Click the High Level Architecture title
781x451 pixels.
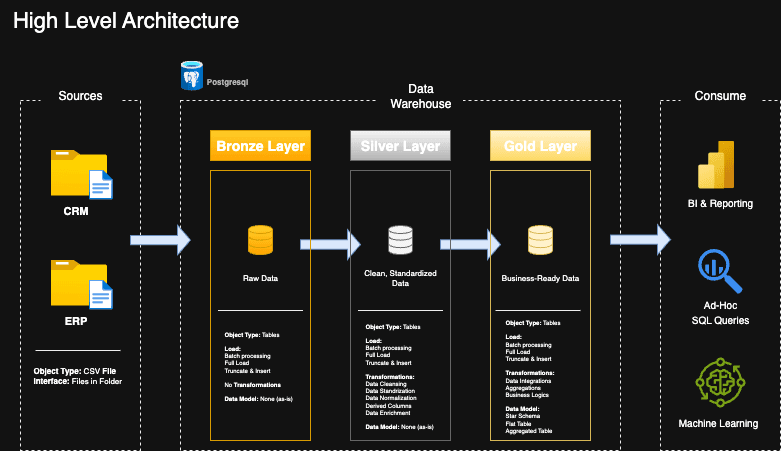[x=126, y=20]
